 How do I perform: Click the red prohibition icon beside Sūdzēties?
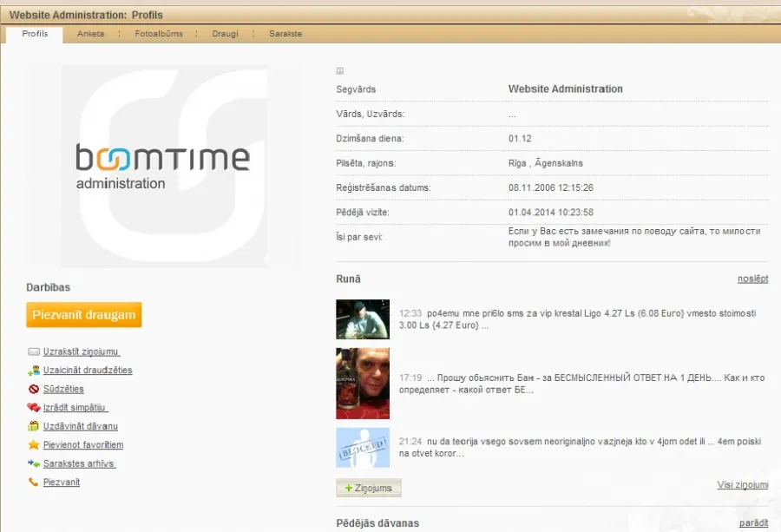pyautogui.click(x=33, y=389)
